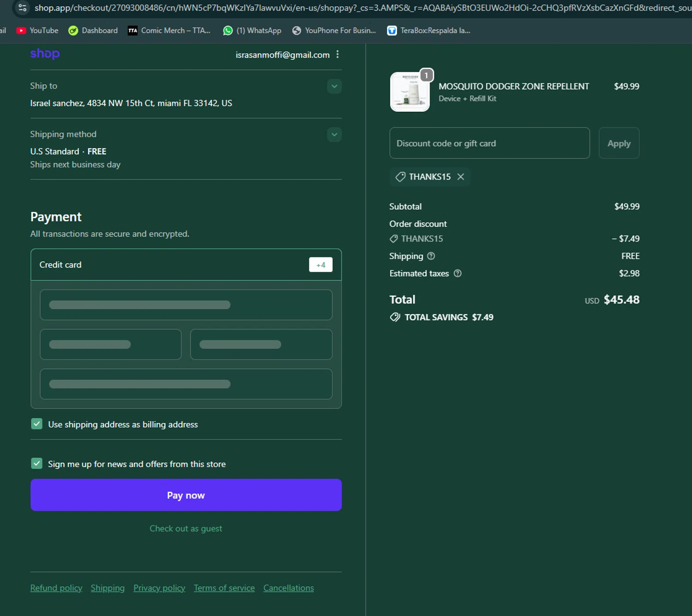
Task: Click the Apply discount button
Action: click(619, 143)
